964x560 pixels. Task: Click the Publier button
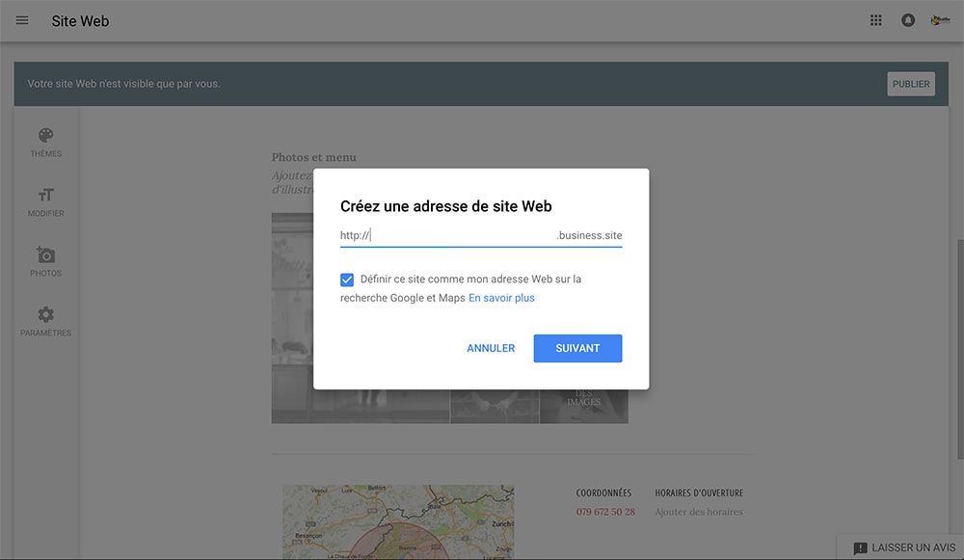[x=911, y=84]
